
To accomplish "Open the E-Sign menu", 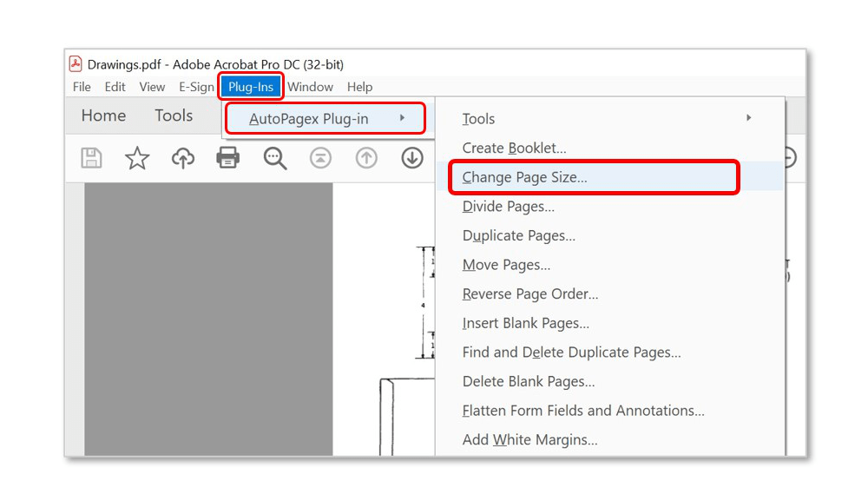I will tap(196, 87).
